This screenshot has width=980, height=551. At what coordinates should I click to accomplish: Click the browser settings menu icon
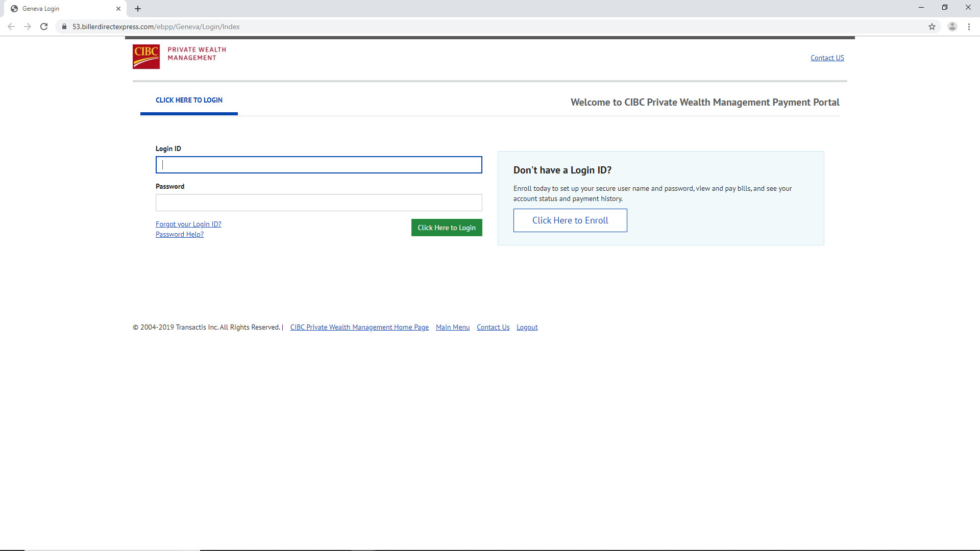tap(969, 26)
